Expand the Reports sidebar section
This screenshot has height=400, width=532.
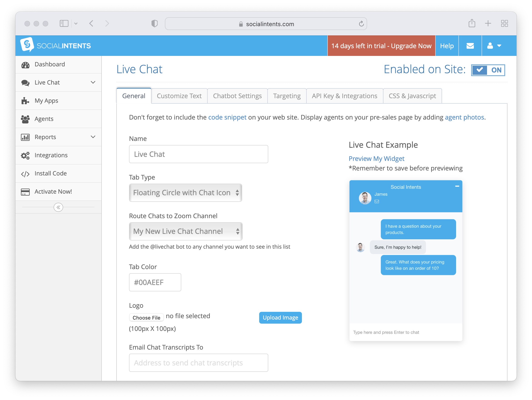(x=93, y=137)
